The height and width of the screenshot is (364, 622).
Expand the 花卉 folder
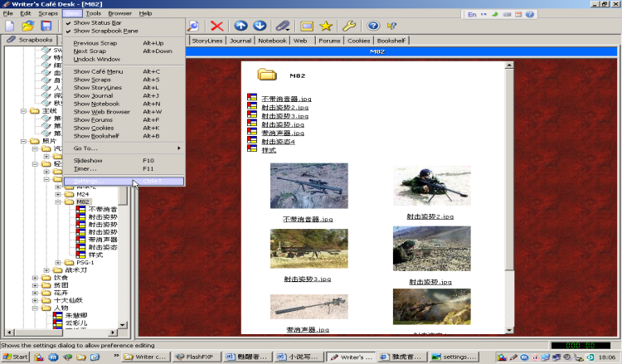click(35, 293)
